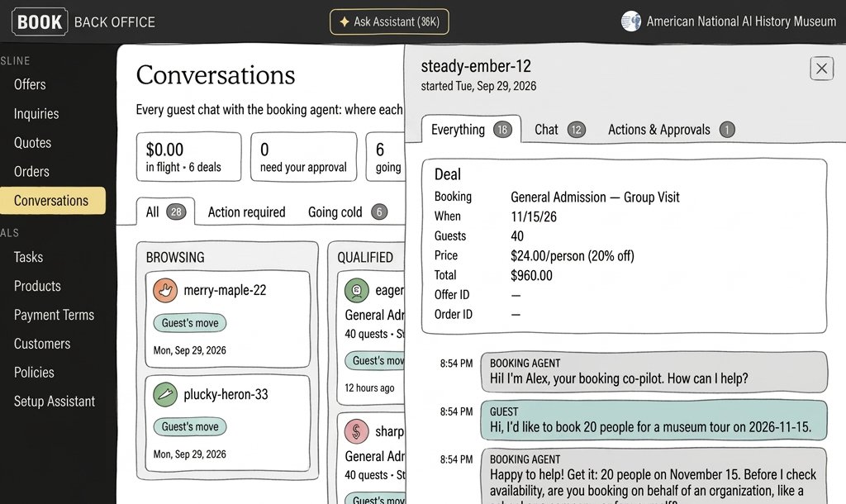
Task: Click merry-maple-22 orange hand avatar
Action: (x=165, y=290)
